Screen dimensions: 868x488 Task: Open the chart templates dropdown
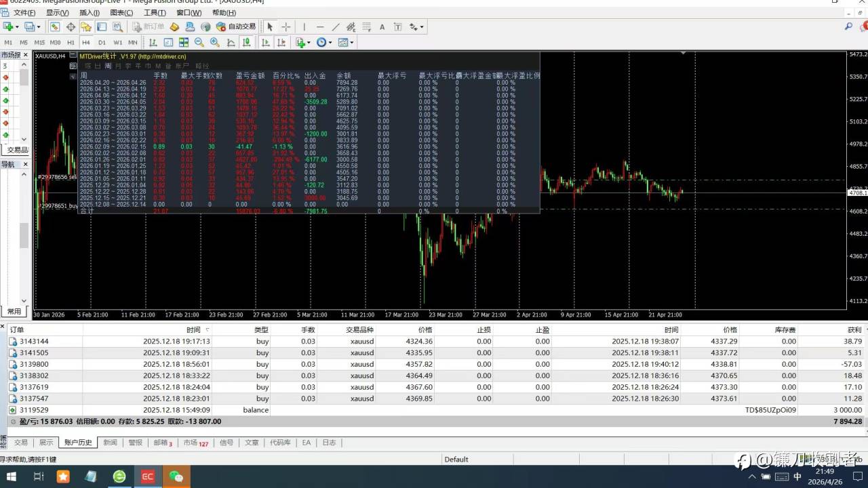pos(346,42)
